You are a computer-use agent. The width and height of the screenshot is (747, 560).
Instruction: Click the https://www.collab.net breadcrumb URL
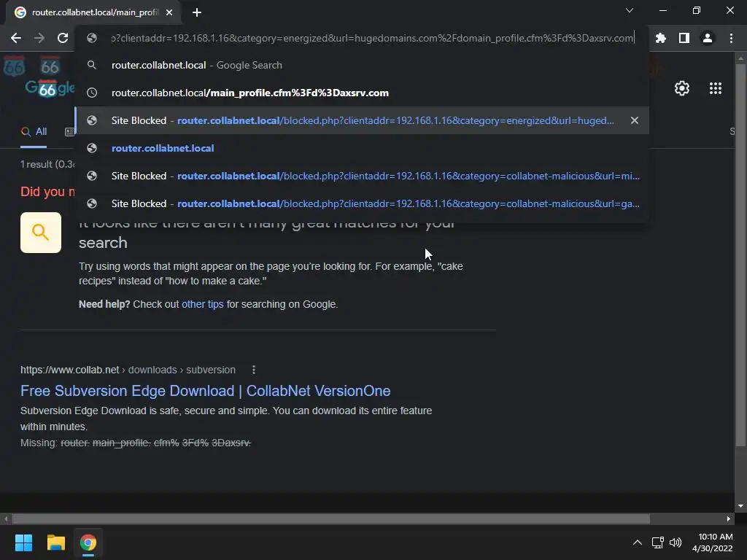[x=128, y=370]
